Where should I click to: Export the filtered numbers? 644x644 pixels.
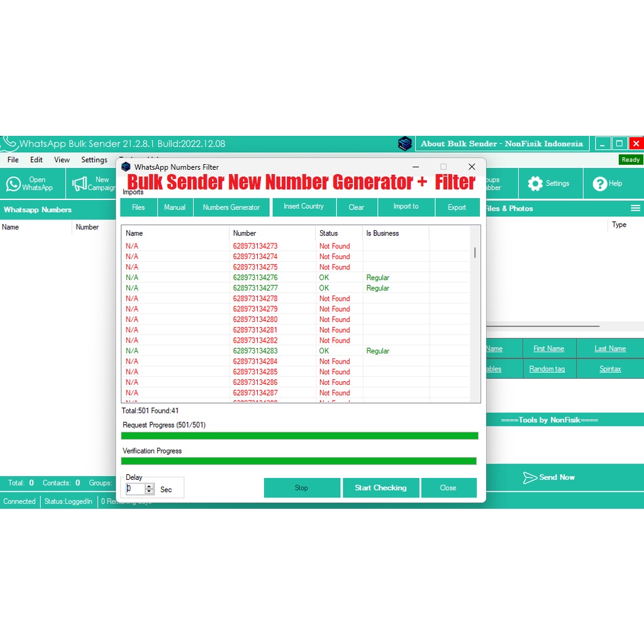[457, 208]
